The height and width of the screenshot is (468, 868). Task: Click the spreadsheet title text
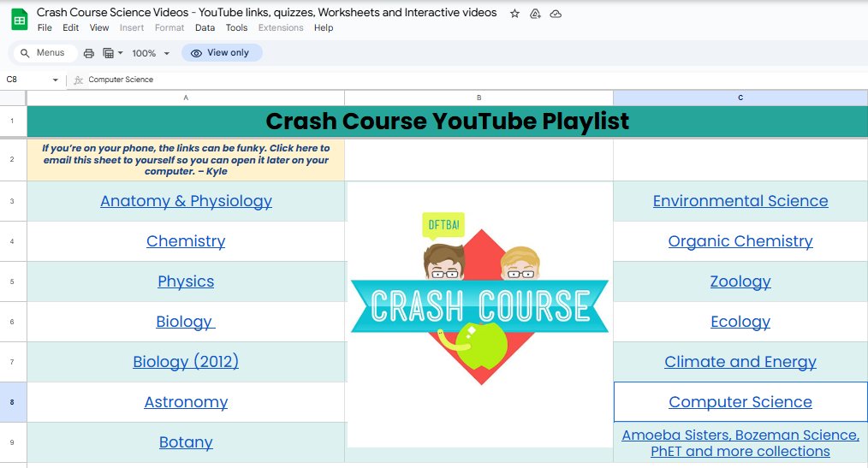[x=267, y=13]
